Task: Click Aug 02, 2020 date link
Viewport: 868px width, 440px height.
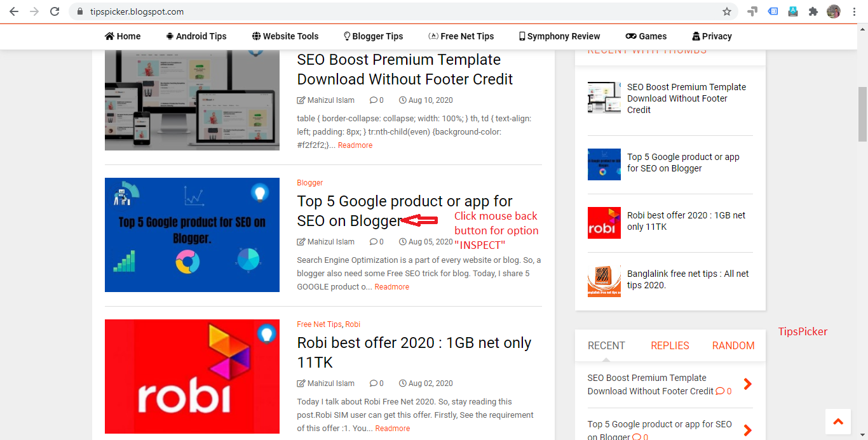Action: pyautogui.click(x=426, y=383)
